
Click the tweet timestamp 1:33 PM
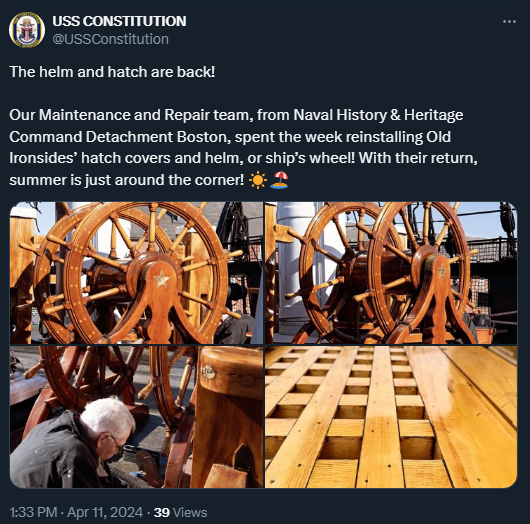click(x=33, y=513)
